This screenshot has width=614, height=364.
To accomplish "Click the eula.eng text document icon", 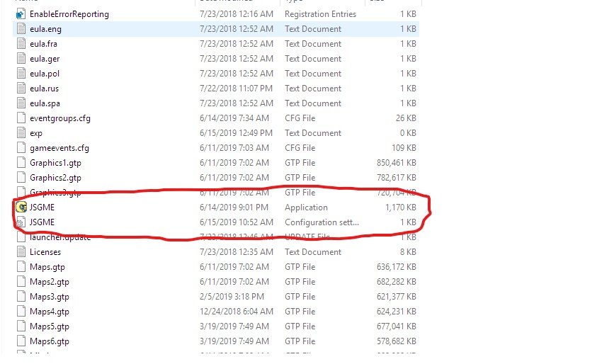I will 21,29.
